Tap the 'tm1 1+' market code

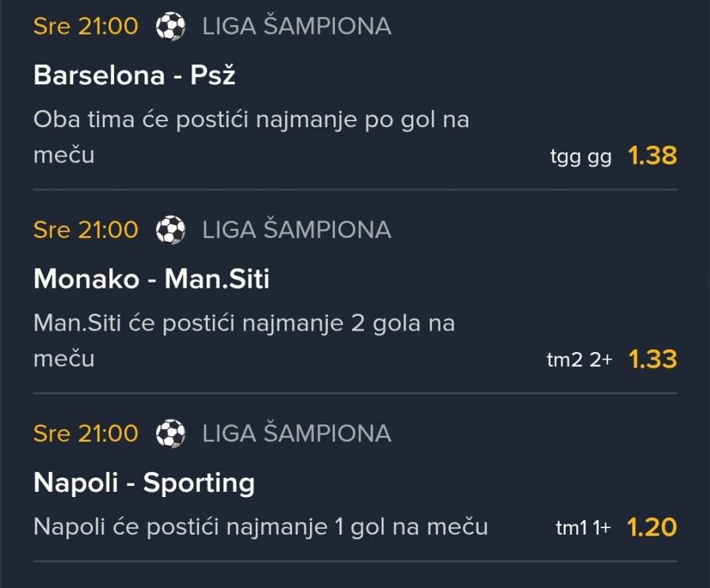[583, 529]
